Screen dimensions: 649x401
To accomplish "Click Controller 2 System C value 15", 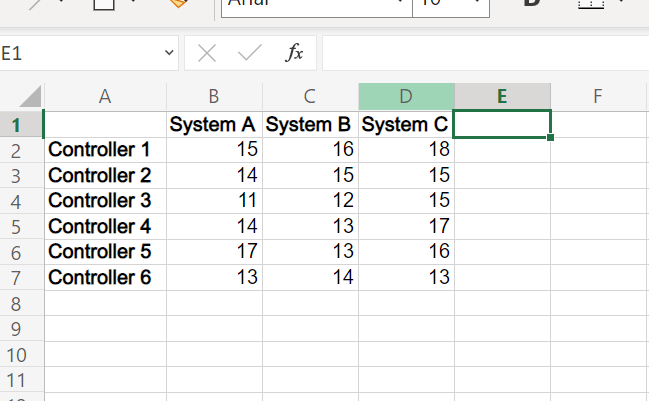I will pos(406,176).
